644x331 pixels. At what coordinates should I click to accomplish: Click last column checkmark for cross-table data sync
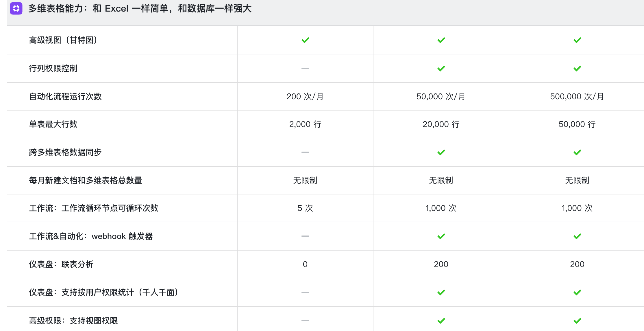click(577, 152)
